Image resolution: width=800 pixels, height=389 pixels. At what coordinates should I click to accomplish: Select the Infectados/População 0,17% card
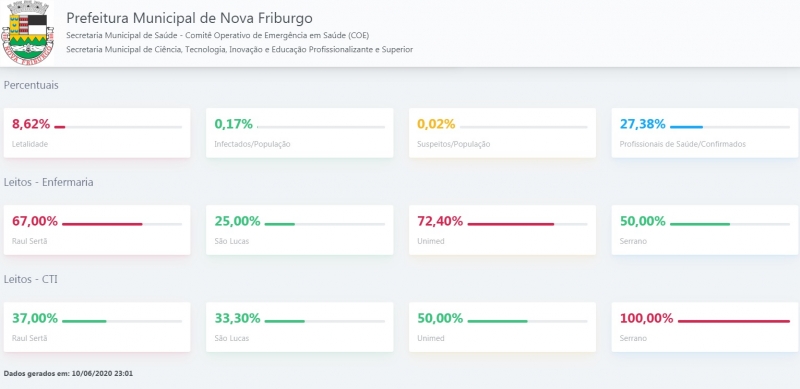click(299, 133)
